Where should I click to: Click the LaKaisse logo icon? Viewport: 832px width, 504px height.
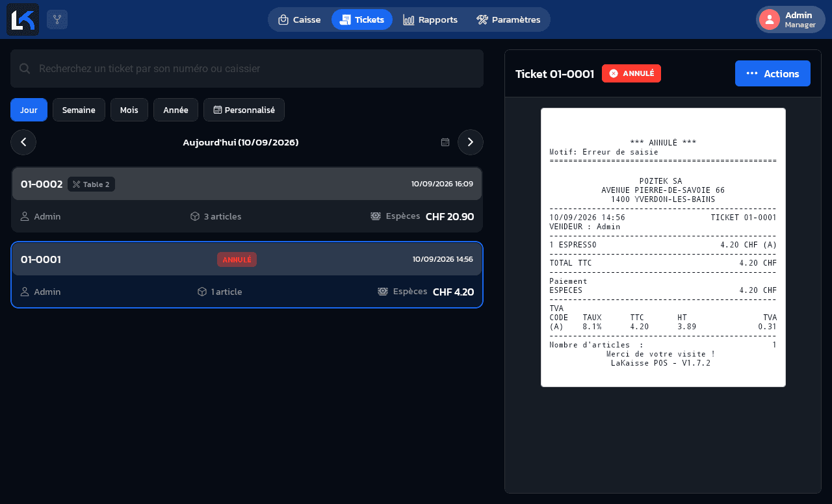(x=23, y=19)
